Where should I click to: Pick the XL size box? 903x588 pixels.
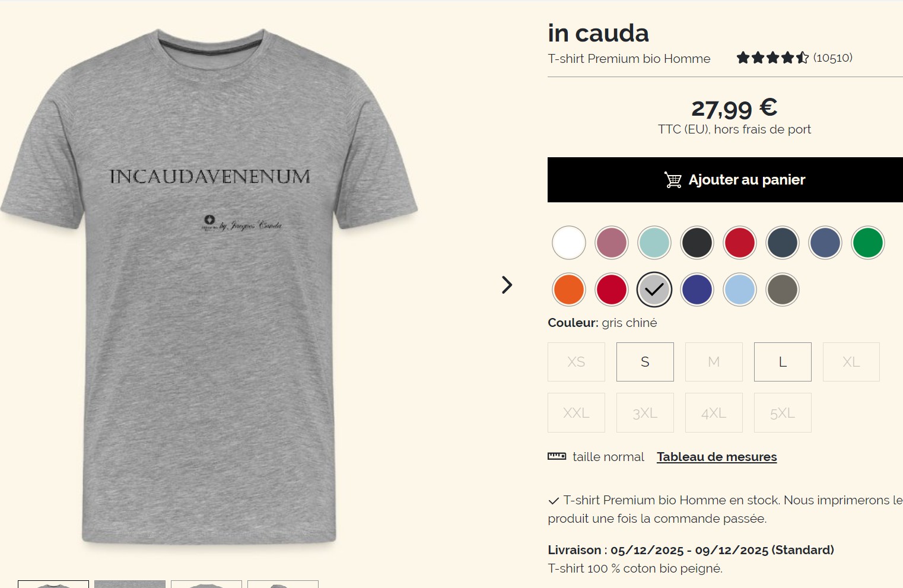851,362
